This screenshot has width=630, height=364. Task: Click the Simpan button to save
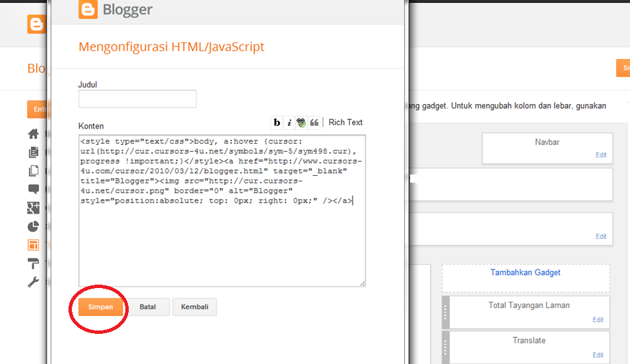101,307
